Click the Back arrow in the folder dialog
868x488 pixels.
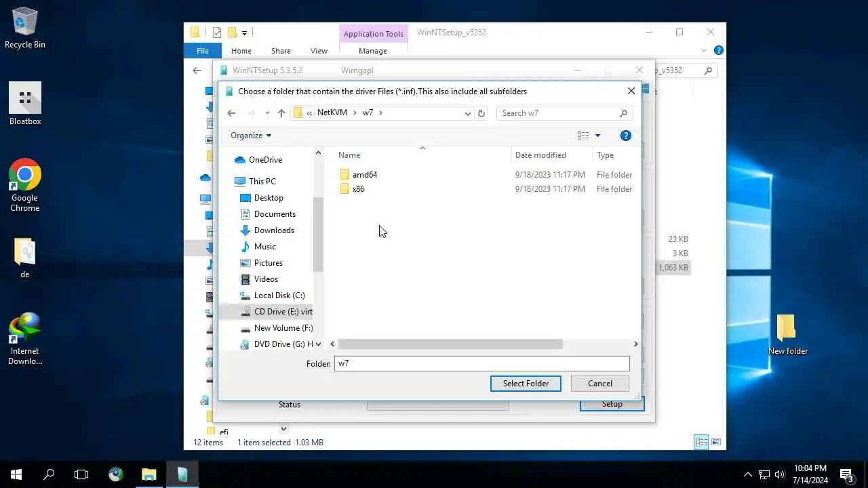(x=231, y=113)
